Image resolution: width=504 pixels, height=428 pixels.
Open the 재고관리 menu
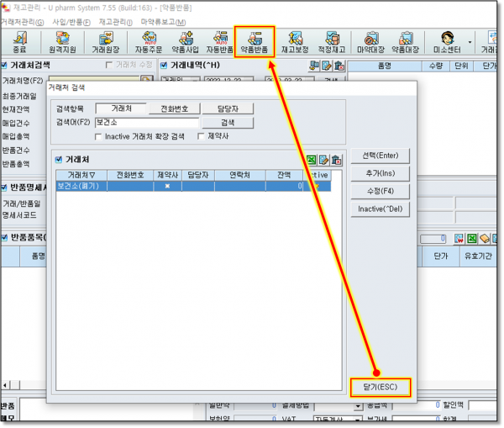(119, 21)
